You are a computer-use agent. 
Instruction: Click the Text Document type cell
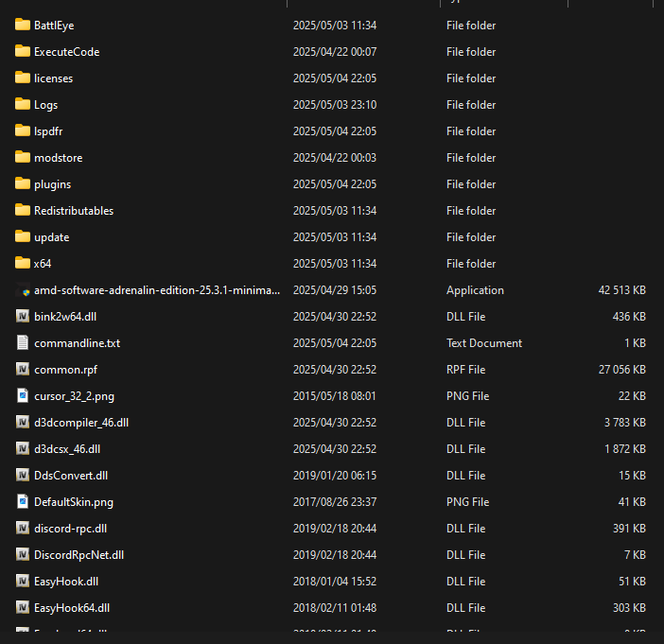coord(484,343)
